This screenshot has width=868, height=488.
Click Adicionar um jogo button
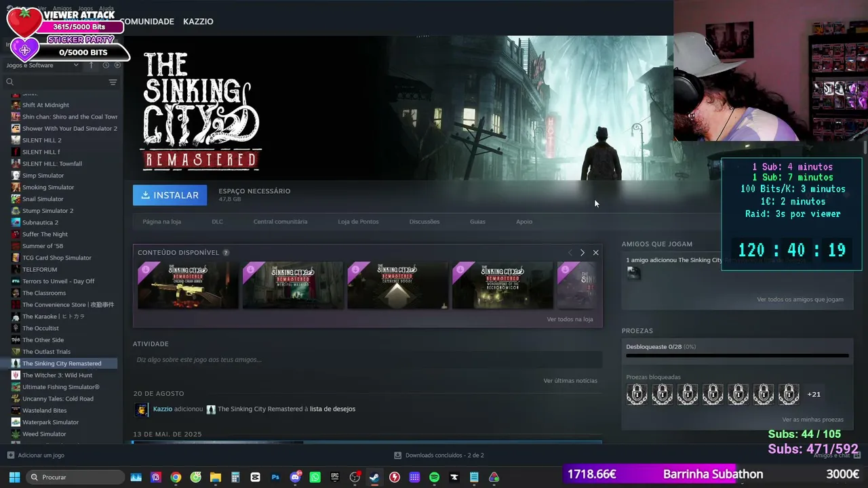pos(35,455)
